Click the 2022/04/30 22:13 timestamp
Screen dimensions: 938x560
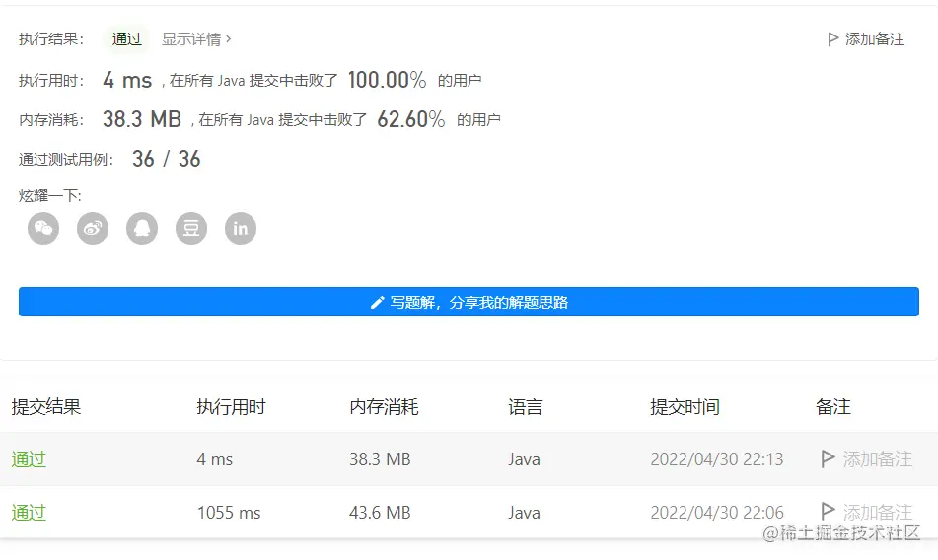point(717,459)
